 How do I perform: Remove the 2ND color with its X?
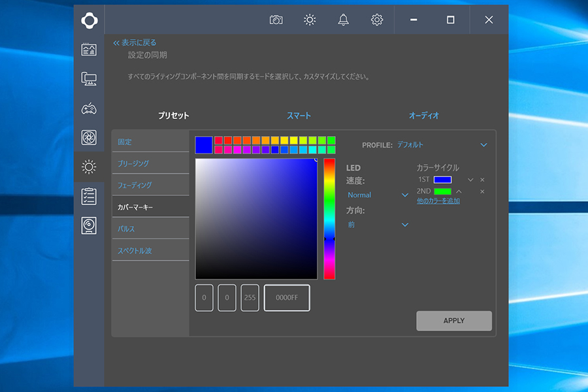click(x=482, y=191)
